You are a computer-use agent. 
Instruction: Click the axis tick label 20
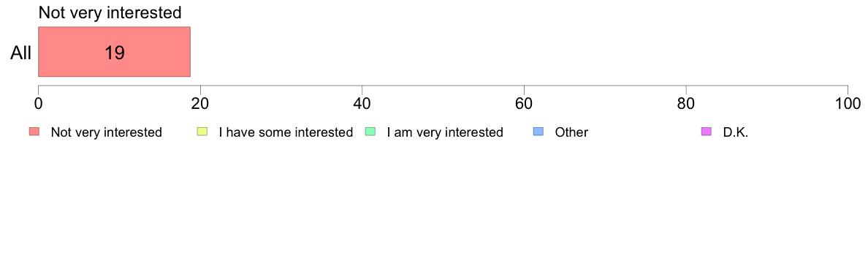click(200, 104)
